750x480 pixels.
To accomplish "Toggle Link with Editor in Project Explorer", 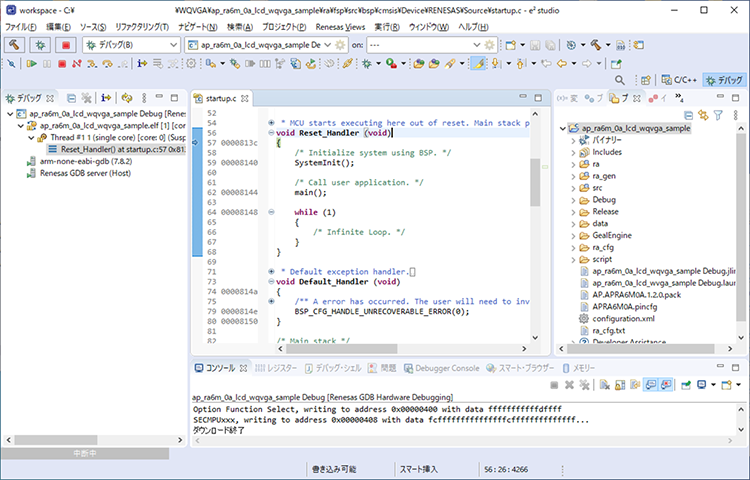I will click(x=703, y=115).
